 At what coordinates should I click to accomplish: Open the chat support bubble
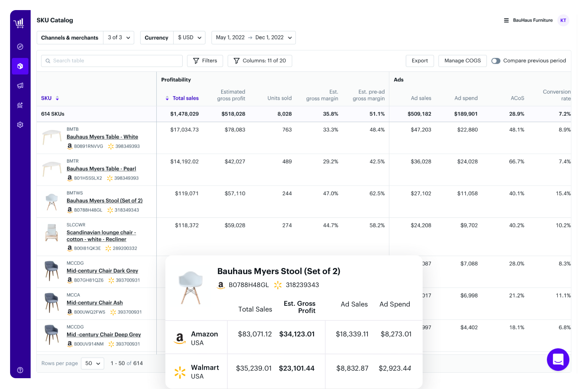pyautogui.click(x=558, y=359)
